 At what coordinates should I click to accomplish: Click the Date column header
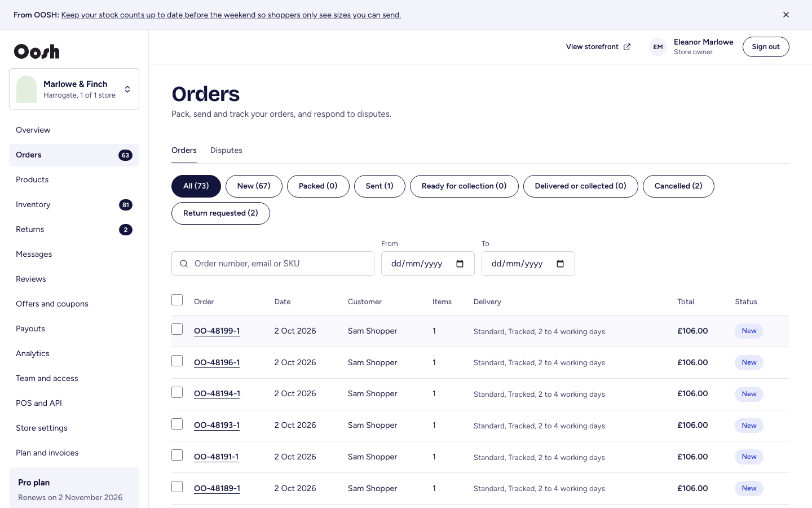(283, 302)
